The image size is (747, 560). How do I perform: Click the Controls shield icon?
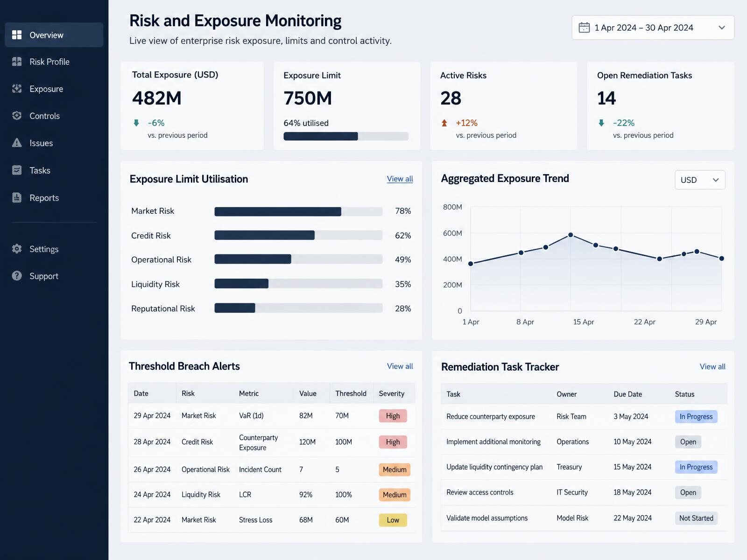point(17,116)
